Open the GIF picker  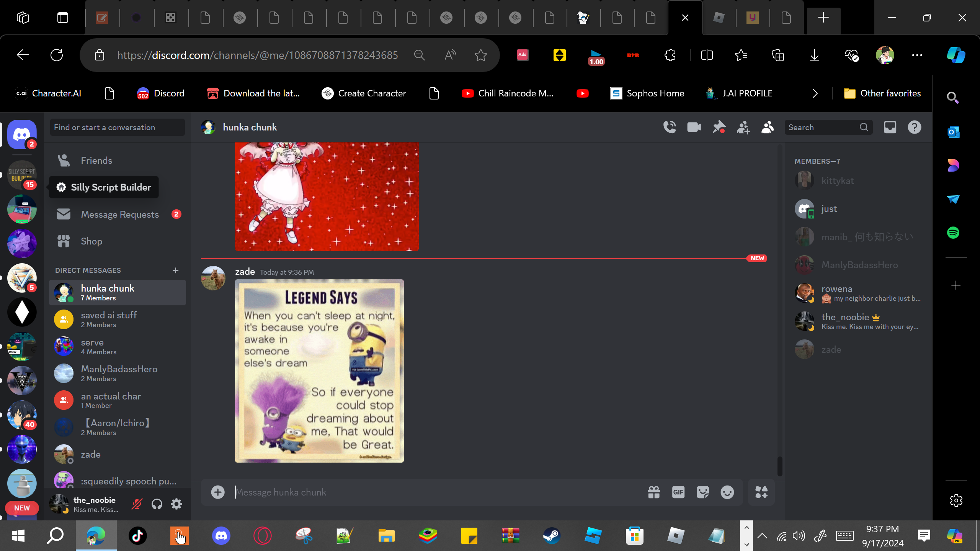678,492
